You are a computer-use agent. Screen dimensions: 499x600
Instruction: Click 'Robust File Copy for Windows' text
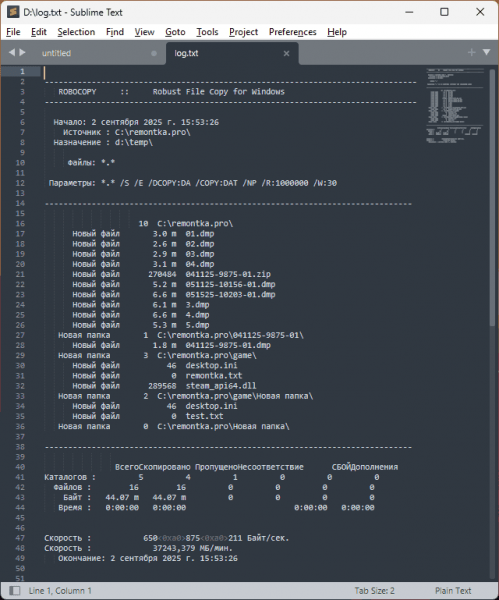[x=219, y=92]
